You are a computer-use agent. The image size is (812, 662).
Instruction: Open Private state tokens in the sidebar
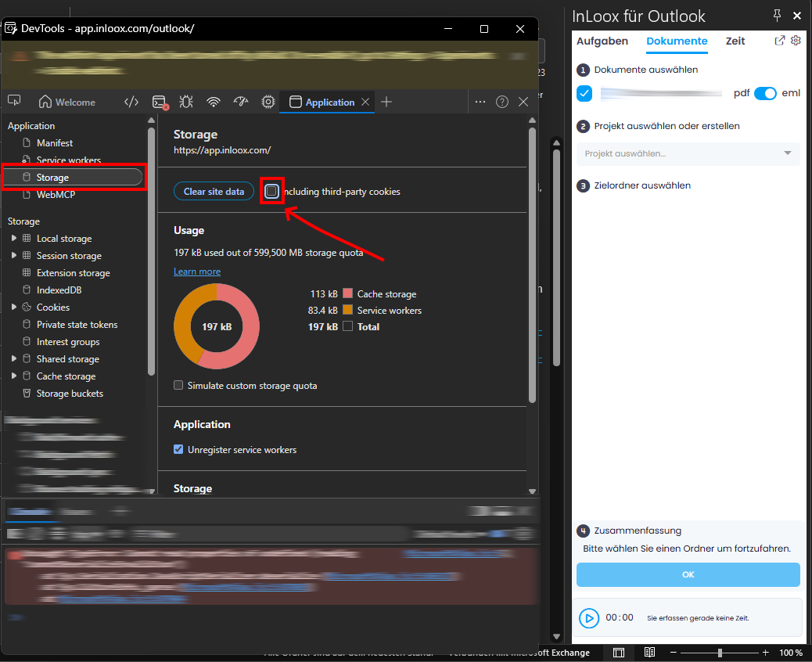[x=77, y=325]
